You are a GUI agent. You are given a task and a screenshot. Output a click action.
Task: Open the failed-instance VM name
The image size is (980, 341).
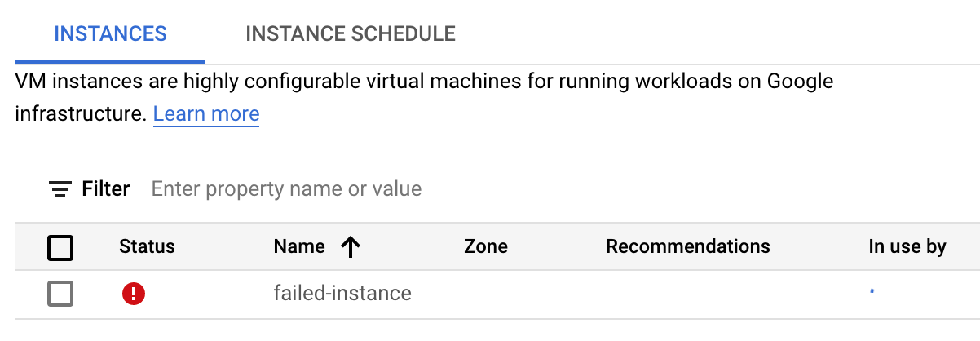pos(342,293)
